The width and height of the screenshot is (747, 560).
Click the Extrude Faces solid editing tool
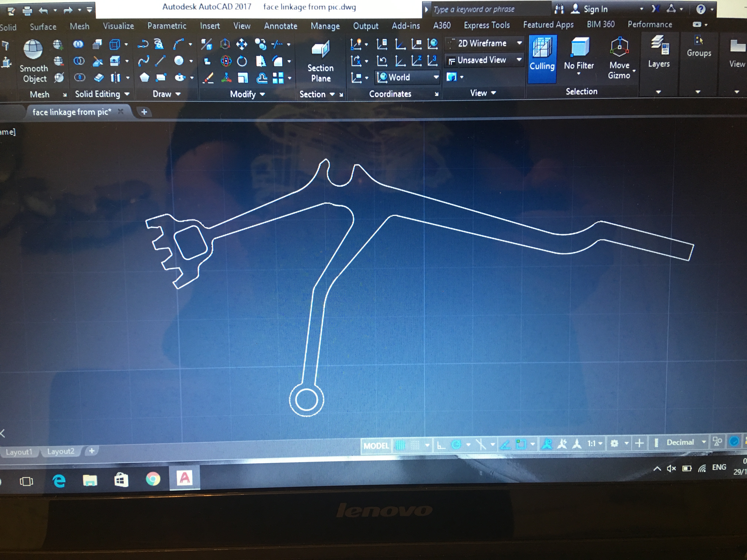pyautogui.click(x=115, y=61)
